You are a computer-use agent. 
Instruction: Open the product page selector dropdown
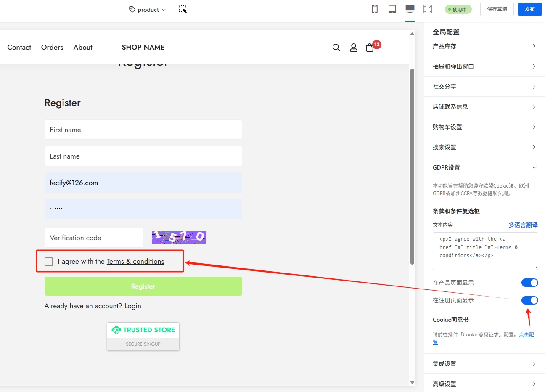(148, 10)
